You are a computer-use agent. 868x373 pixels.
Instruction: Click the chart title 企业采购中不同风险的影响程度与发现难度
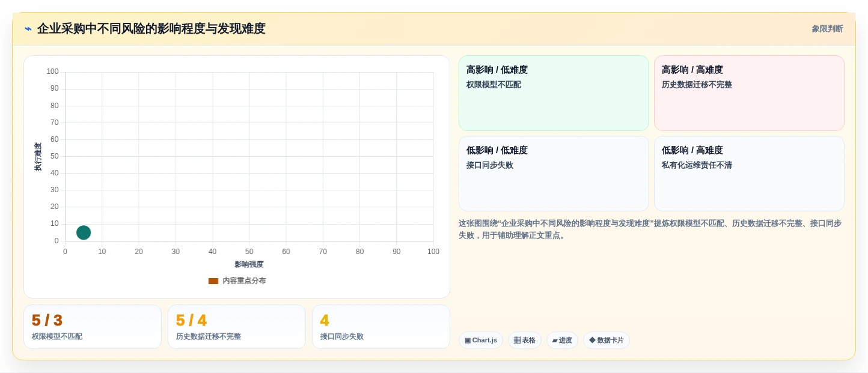(151, 29)
